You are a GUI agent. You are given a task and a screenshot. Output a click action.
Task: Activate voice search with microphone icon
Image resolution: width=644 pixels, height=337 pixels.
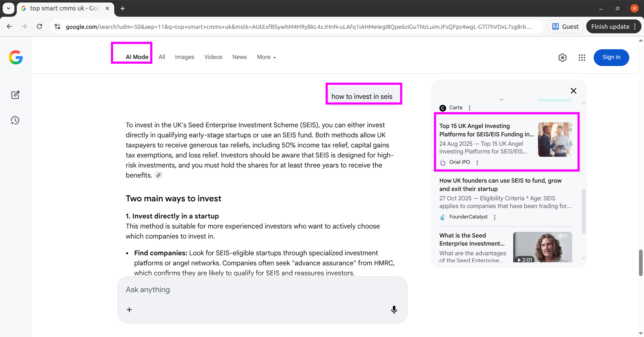click(x=394, y=309)
